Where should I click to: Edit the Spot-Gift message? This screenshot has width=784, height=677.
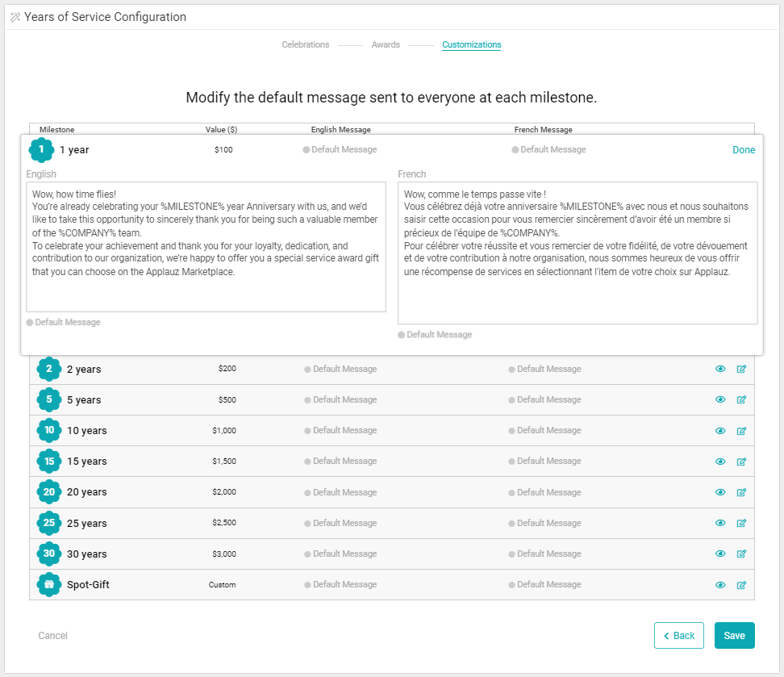point(741,585)
